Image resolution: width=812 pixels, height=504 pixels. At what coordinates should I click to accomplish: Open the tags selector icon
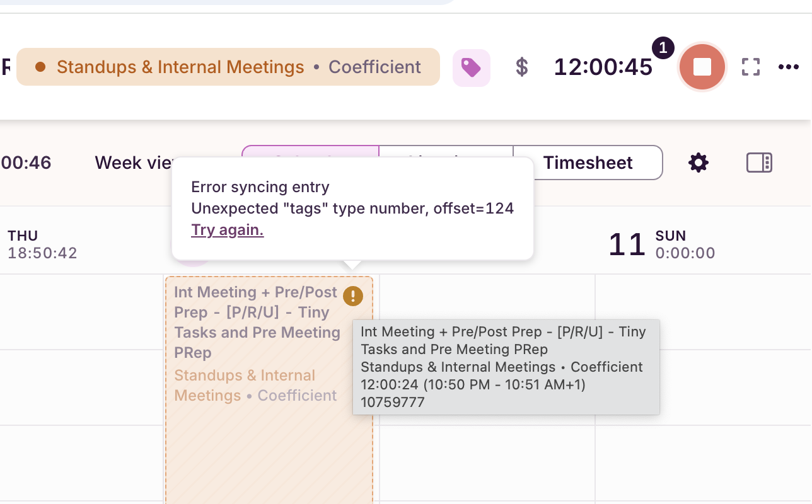[x=472, y=67]
